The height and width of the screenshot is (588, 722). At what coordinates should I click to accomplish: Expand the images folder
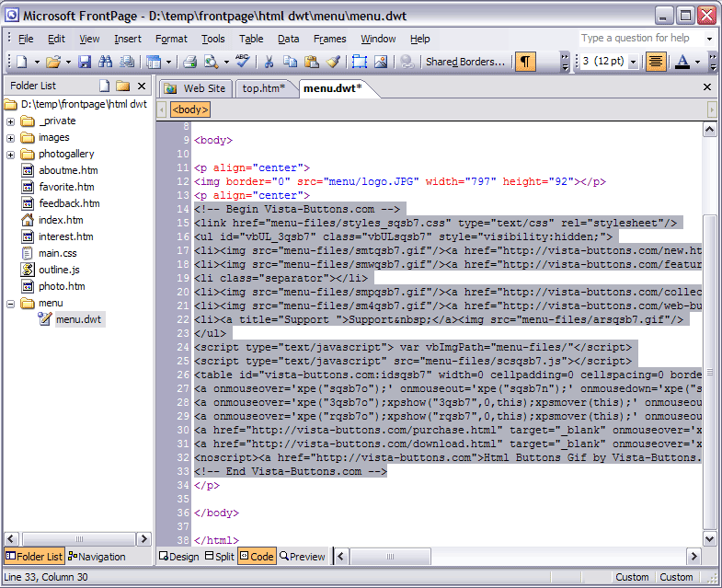coord(11,138)
